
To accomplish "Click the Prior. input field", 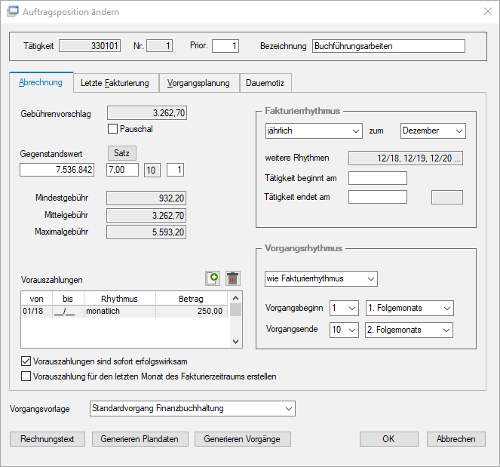I will click(225, 46).
